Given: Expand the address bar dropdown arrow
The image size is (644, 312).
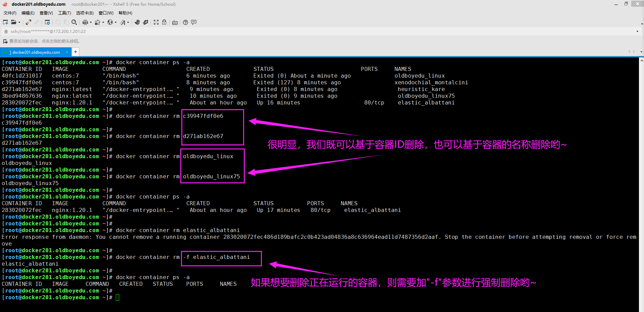Looking at the screenshot, I should tap(637, 32).
